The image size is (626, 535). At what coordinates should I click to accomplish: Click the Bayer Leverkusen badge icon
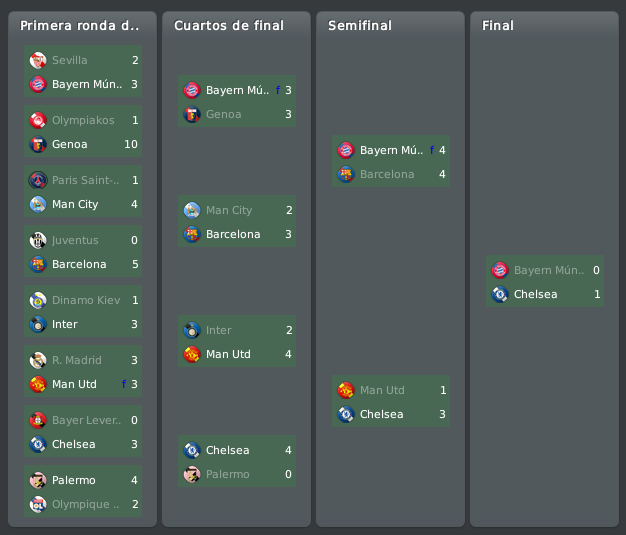[38, 420]
